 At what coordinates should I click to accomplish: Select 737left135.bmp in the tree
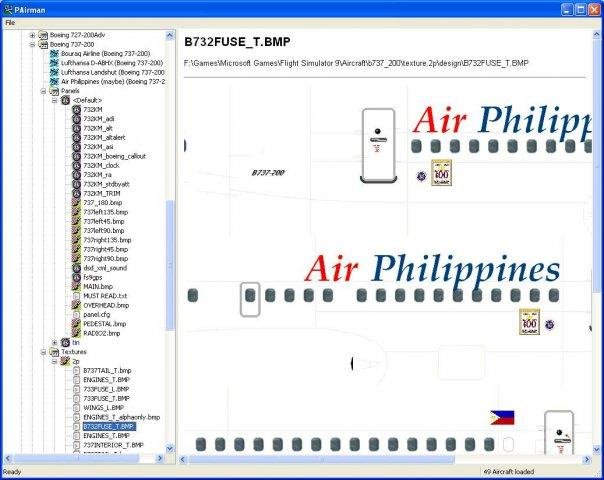pos(106,212)
